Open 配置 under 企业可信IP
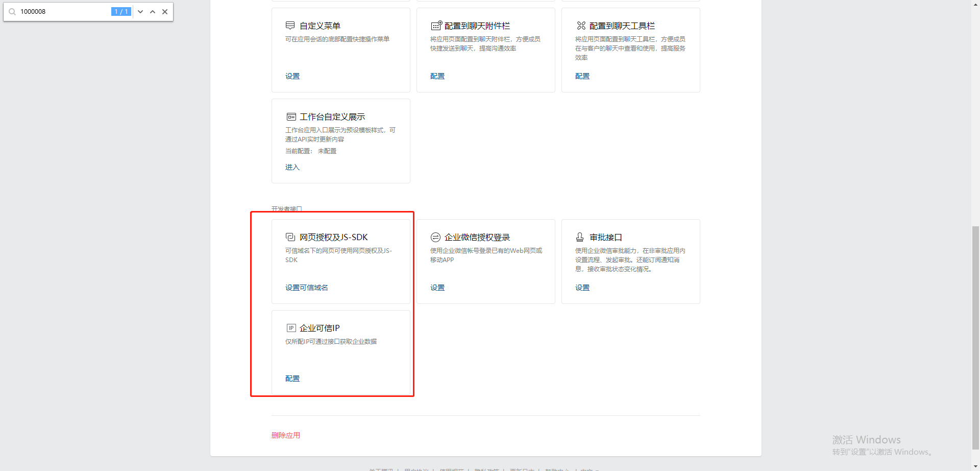Screen dimensions: 980x471 [292, 379]
